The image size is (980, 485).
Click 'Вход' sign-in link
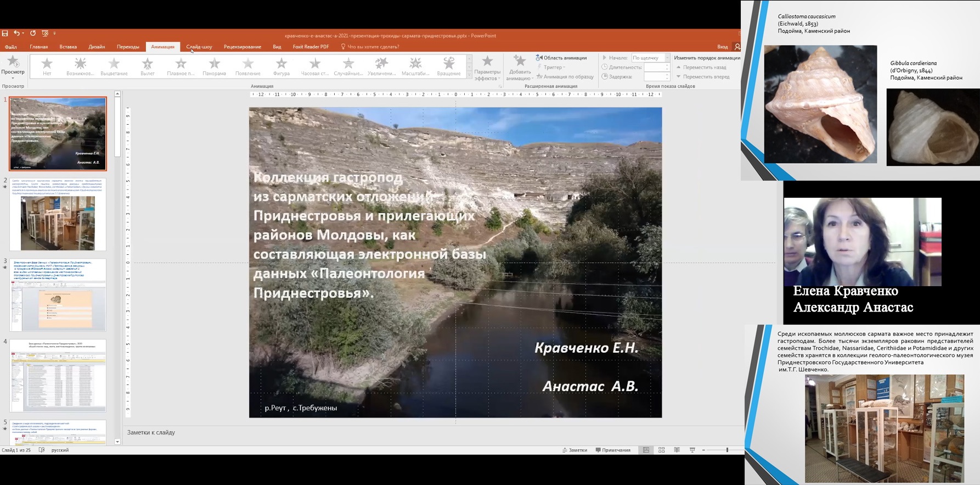(722, 47)
